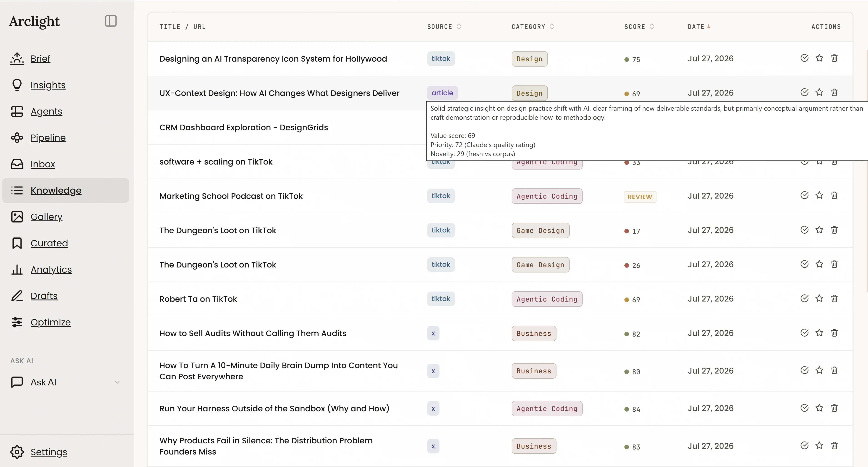Open the Brief page
The height and width of the screenshot is (467, 868).
40,59
